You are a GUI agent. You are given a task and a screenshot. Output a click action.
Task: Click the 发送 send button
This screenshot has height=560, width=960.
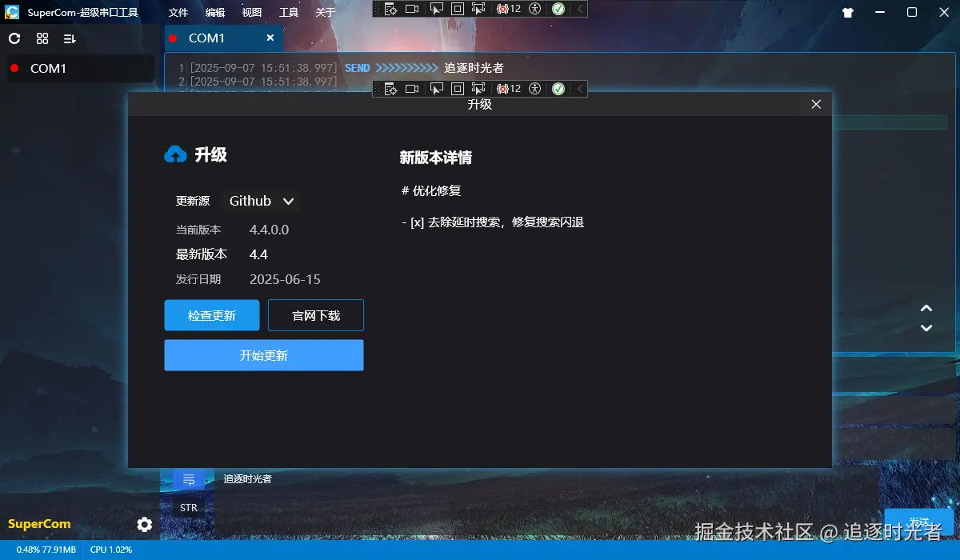(x=919, y=522)
